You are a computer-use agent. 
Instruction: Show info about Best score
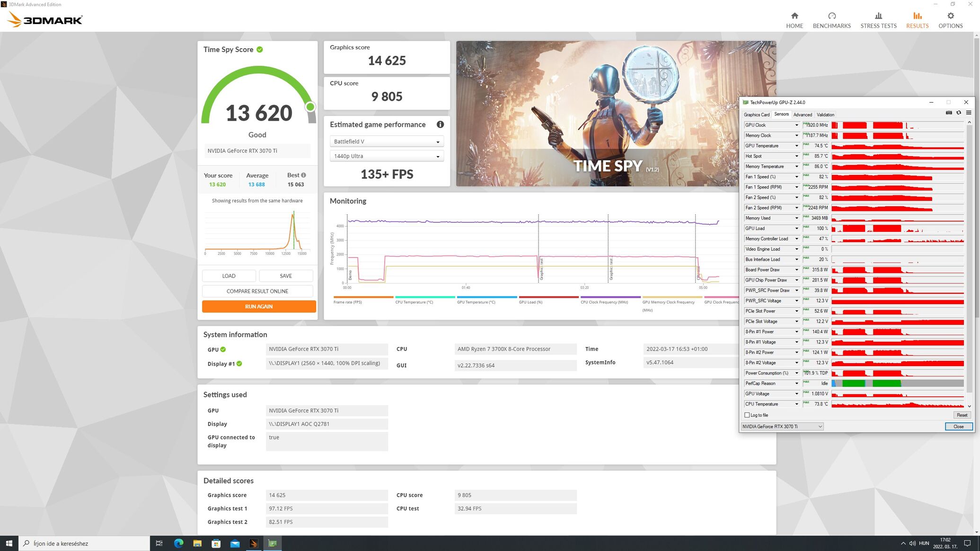pos(303,175)
